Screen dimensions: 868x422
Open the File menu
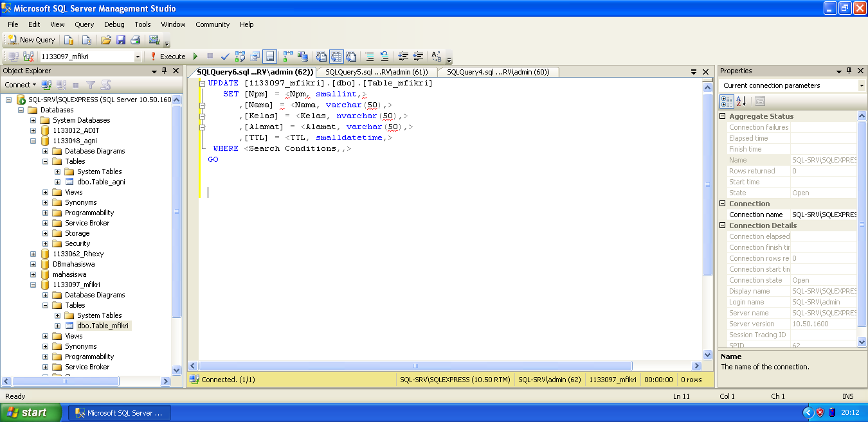pyautogui.click(x=13, y=24)
